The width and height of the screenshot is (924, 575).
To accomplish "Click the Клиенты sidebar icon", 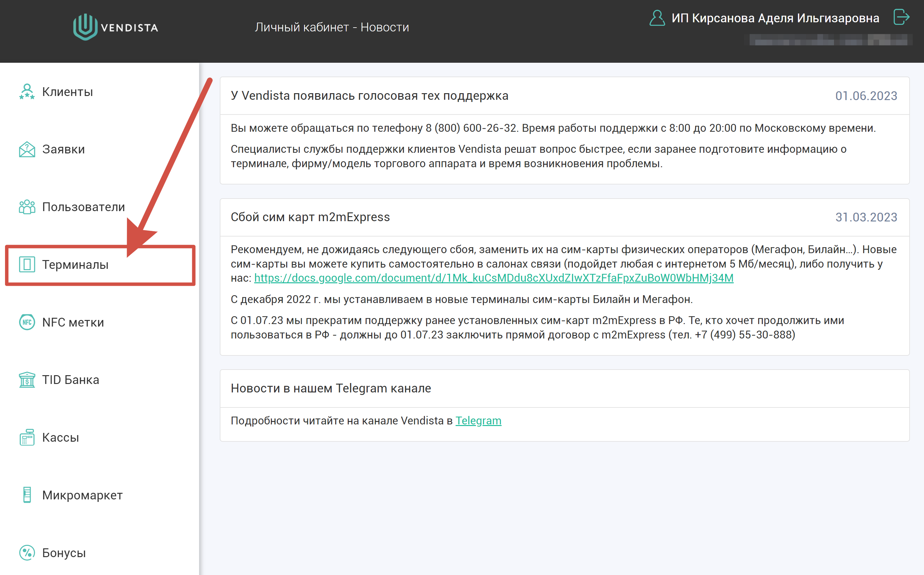I will pyautogui.click(x=27, y=92).
